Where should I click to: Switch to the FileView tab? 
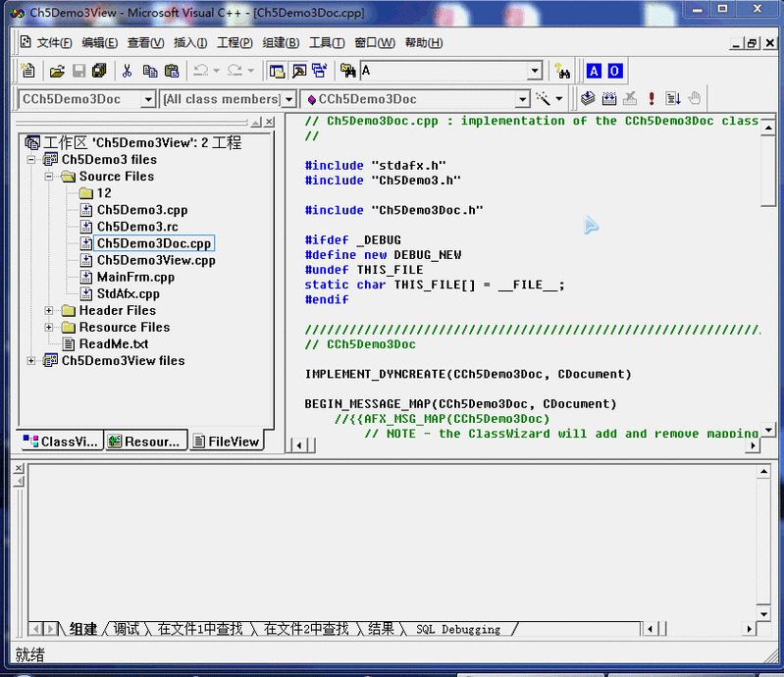click(x=227, y=442)
